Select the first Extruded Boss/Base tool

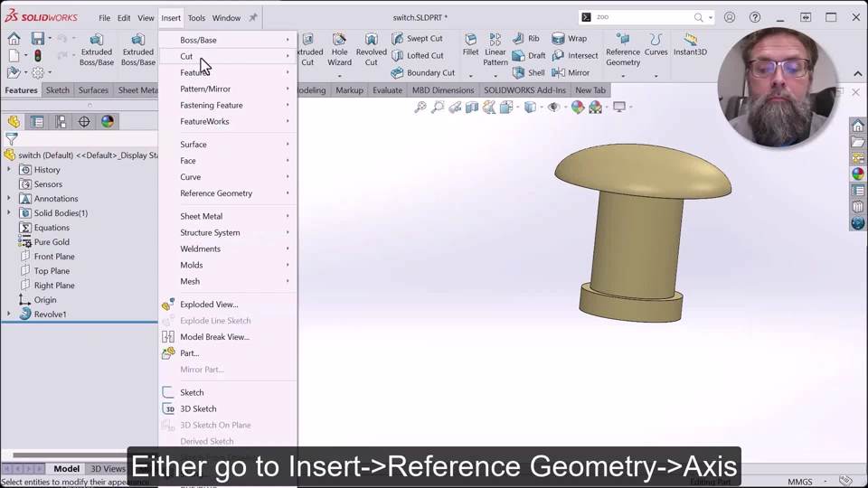point(97,49)
